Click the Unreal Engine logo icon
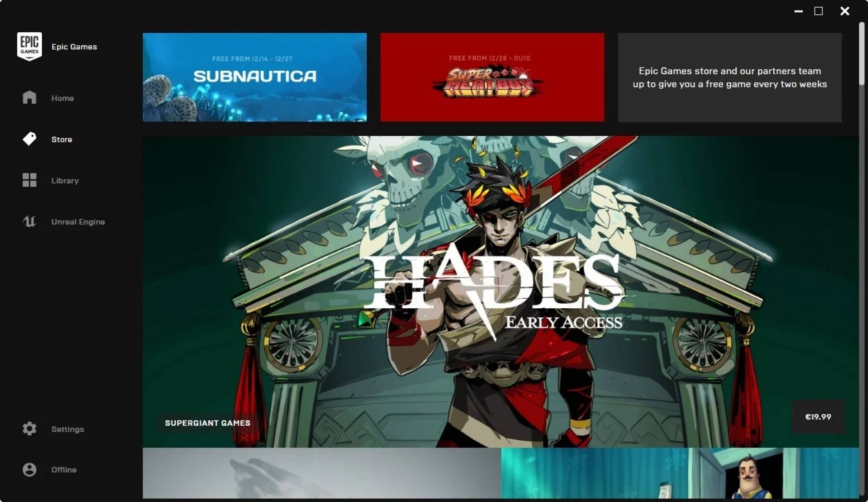Viewport: 868px width, 502px height. pyautogui.click(x=29, y=221)
